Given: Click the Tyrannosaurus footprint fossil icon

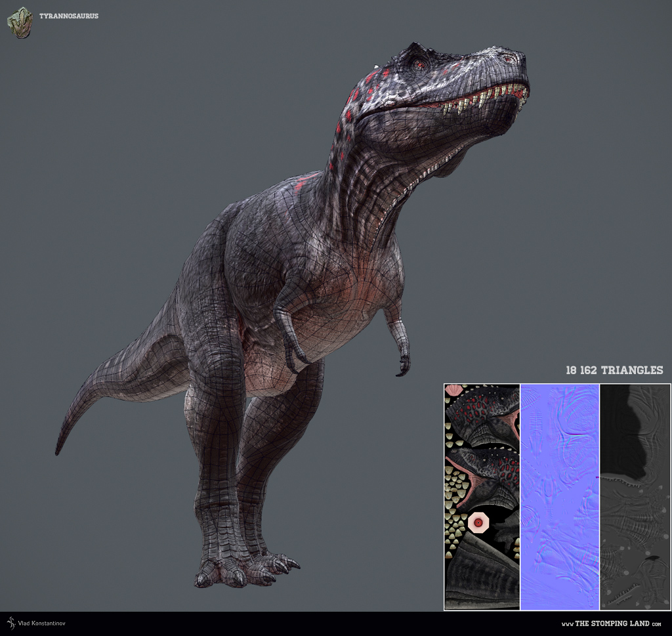Looking at the screenshot, I should coord(20,22).
